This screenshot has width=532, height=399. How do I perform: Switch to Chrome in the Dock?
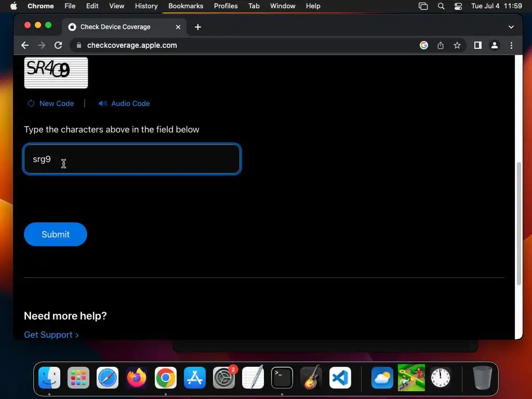tap(166, 378)
